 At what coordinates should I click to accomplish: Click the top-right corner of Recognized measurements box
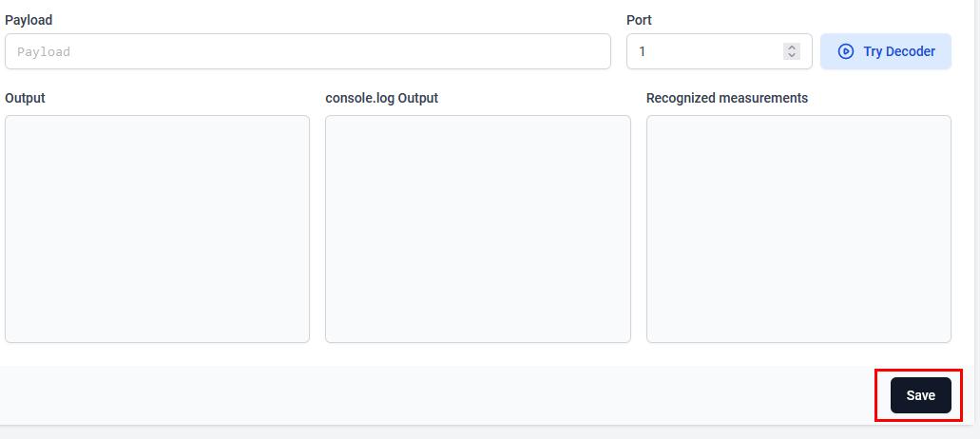947,119
